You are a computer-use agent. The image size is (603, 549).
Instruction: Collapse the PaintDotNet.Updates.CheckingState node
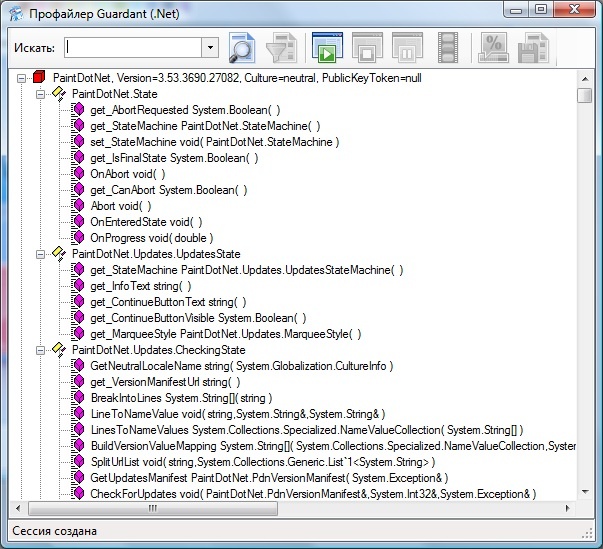click(41, 350)
